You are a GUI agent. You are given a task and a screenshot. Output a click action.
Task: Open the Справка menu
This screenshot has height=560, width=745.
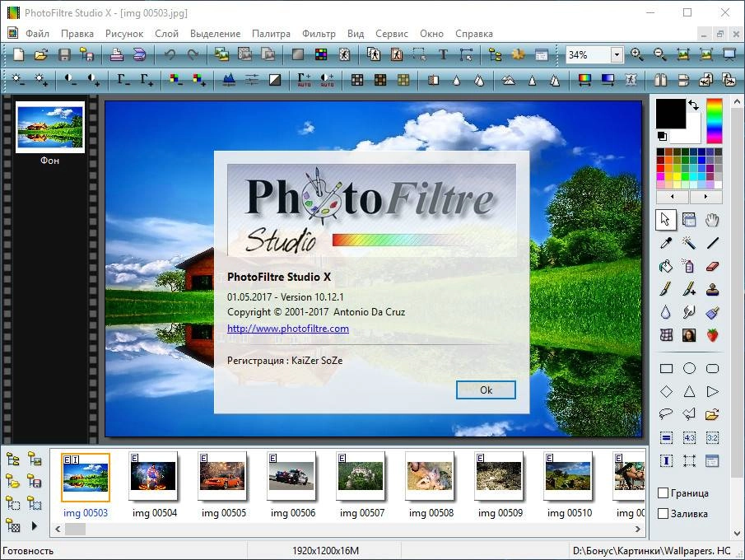tap(473, 34)
